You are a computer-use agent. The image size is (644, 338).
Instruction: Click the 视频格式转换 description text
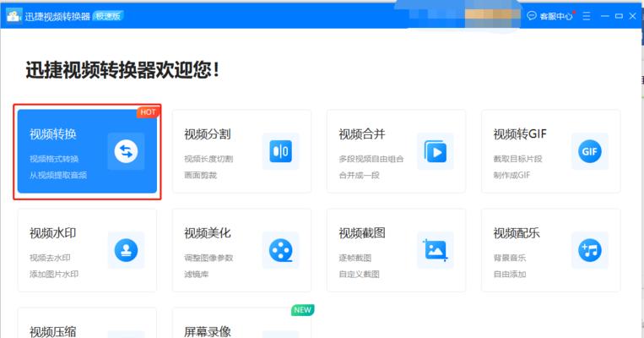(x=54, y=159)
